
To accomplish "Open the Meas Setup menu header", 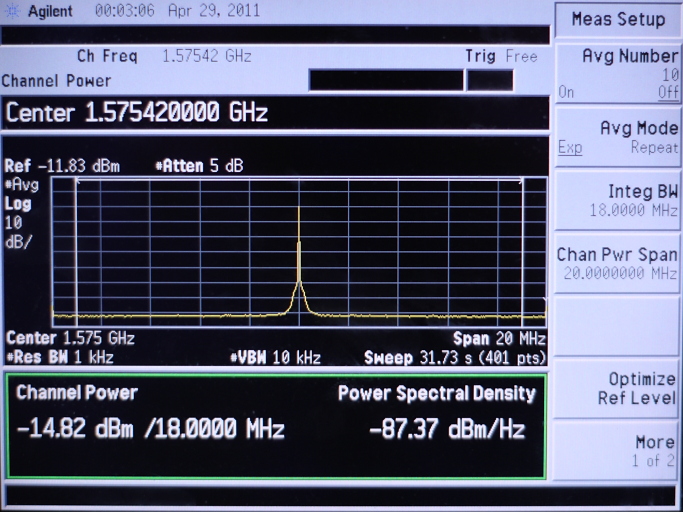I will [x=618, y=20].
